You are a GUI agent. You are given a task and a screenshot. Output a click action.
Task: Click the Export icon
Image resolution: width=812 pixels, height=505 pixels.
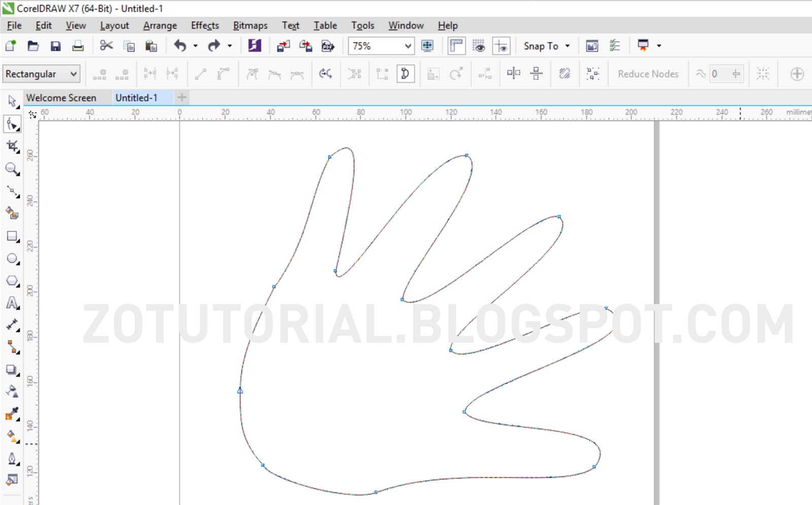coord(306,46)
